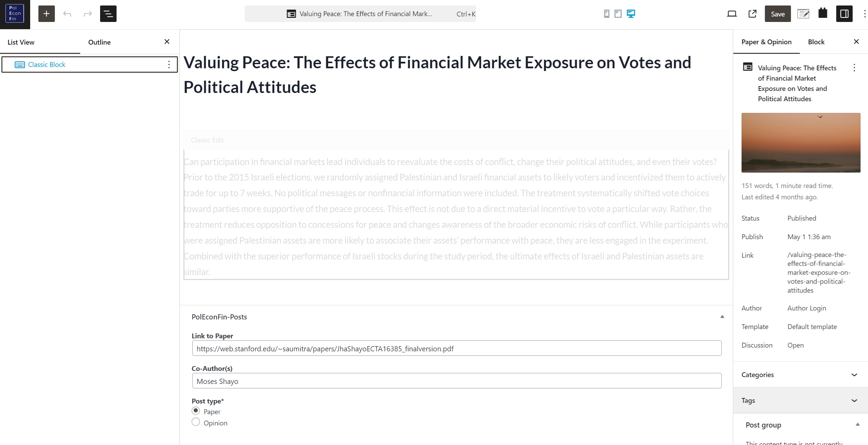Switch to mobile preview icon
The image size is (868, 445).
[x=606, y=14]
